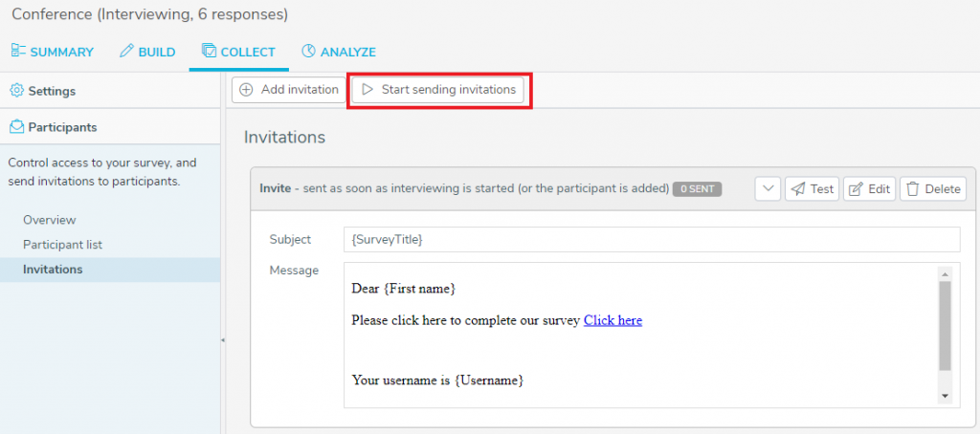Switch to the BUILD tab

click(x=147, y=52)
